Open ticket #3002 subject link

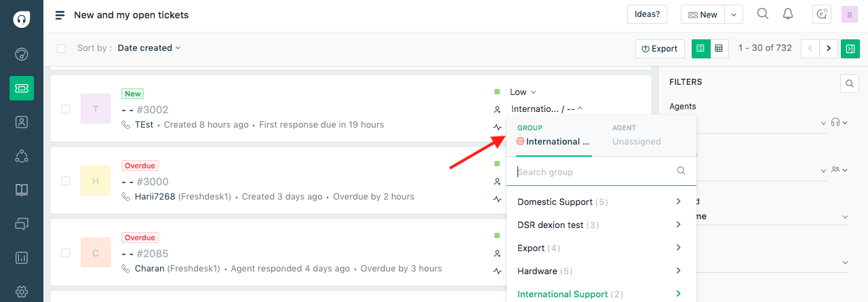(144, 109)
